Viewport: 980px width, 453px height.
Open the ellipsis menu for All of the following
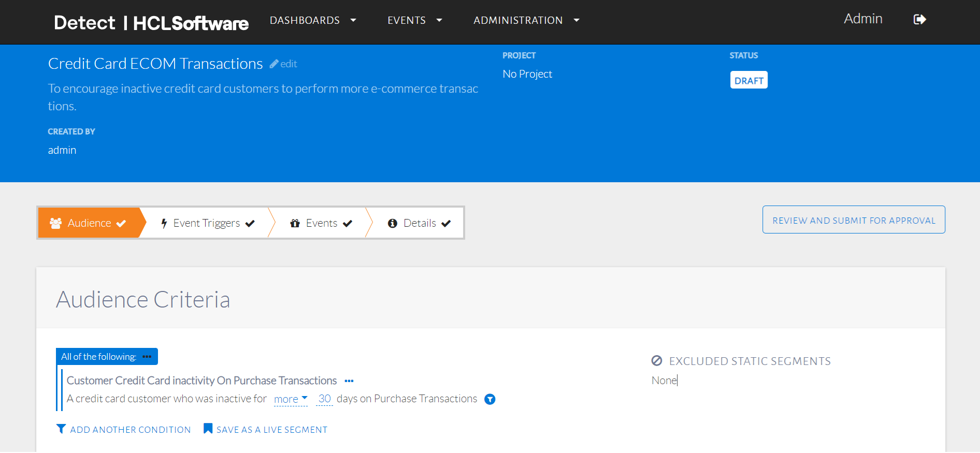pos(147,357)
